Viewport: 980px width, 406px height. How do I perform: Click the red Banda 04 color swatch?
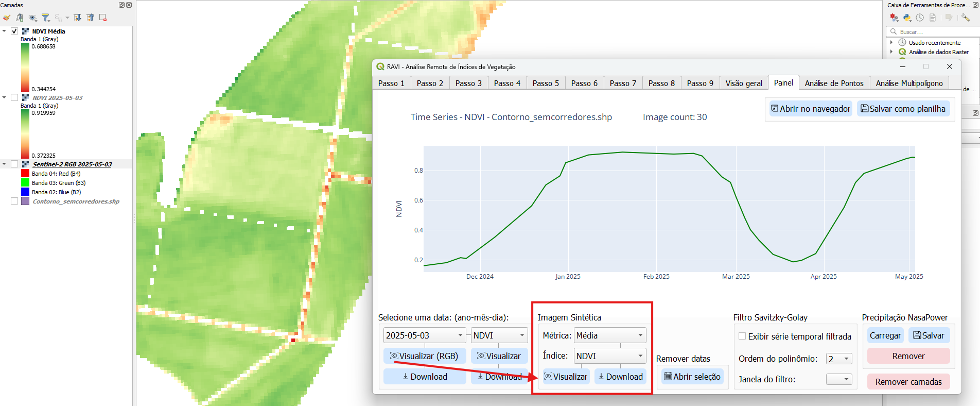(x=25, y=174)
